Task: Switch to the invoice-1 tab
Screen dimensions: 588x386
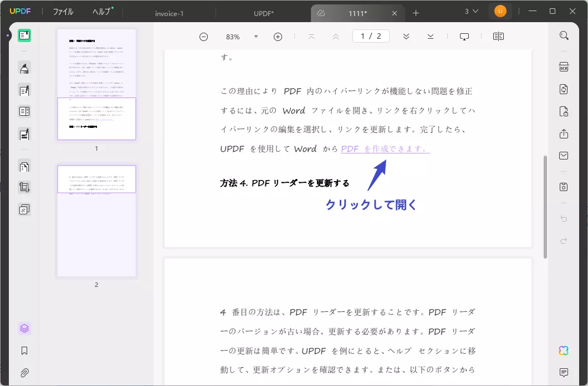Action: tap(169, 13)
